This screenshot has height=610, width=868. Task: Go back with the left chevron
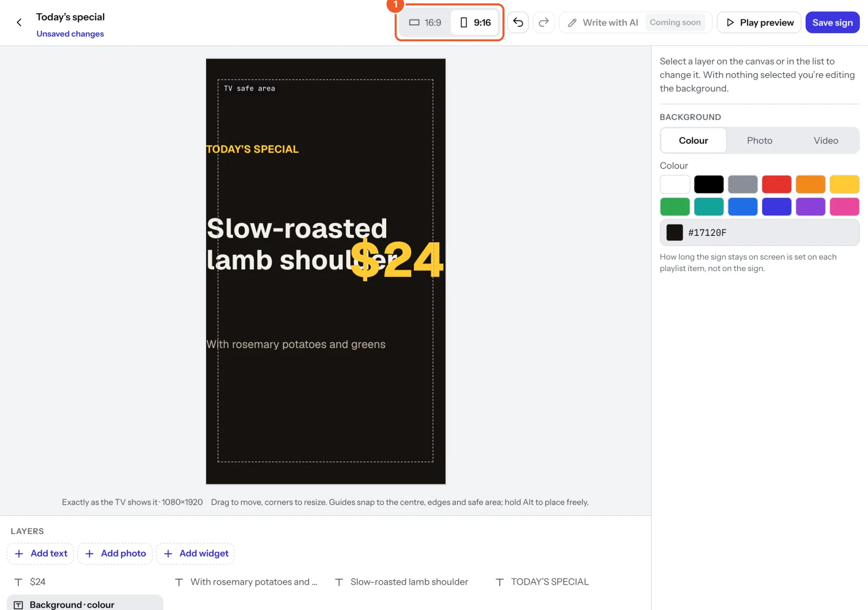(19, 22)
